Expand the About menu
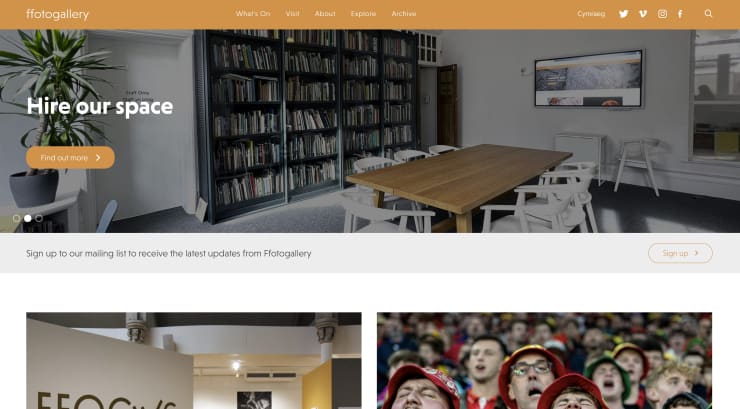The image size is (740, 409). (x=325, y=14)
